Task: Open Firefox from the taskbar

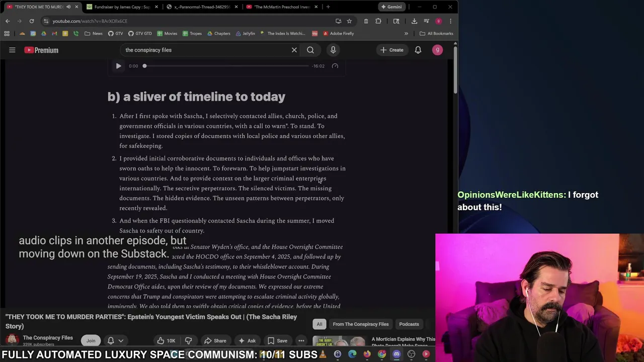Action: click(x=367, y=354)
